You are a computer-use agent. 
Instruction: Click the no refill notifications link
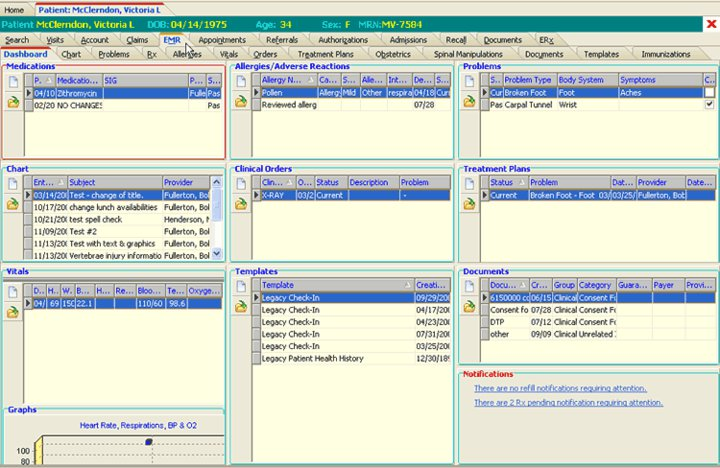pos(560,387)
